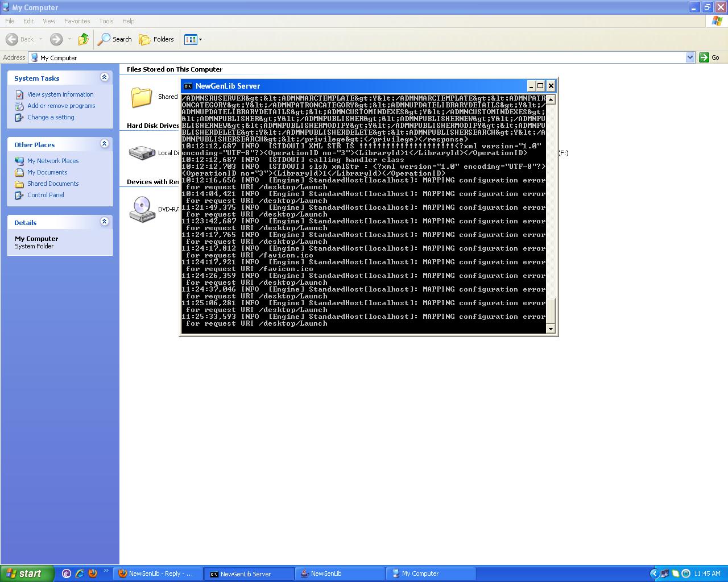Open the Favorites menu

(77, 21)
